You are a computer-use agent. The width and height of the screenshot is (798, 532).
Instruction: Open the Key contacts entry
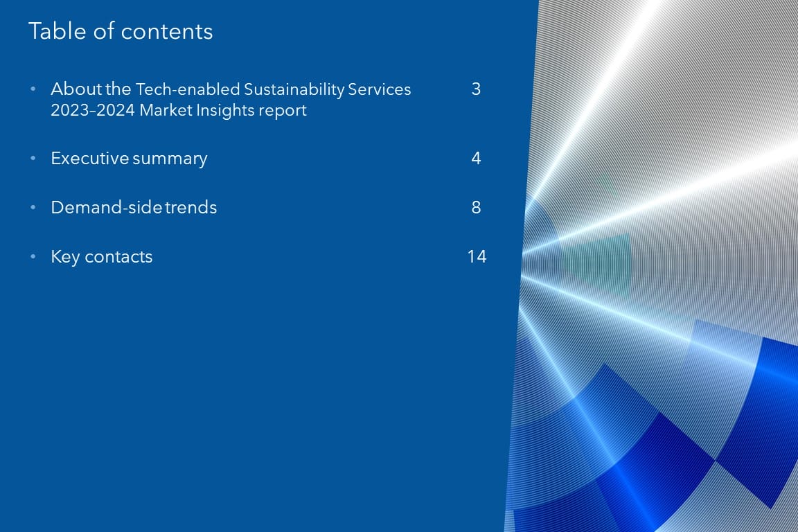(x=101, y=257)
